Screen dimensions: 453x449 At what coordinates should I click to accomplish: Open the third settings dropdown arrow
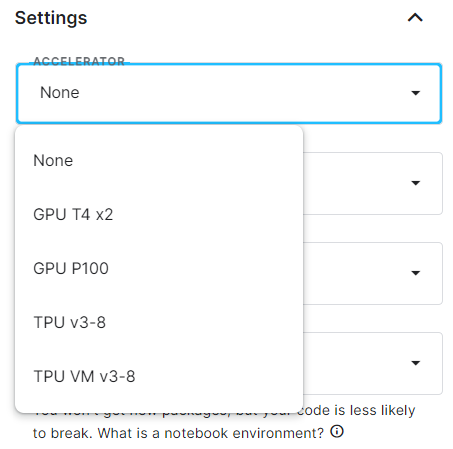click(415, 273)
